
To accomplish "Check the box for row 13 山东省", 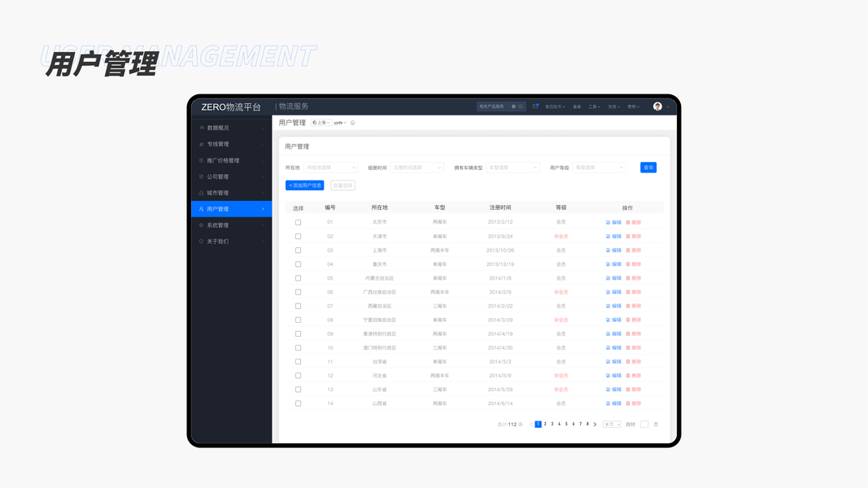I will click(x=298, y=390).
